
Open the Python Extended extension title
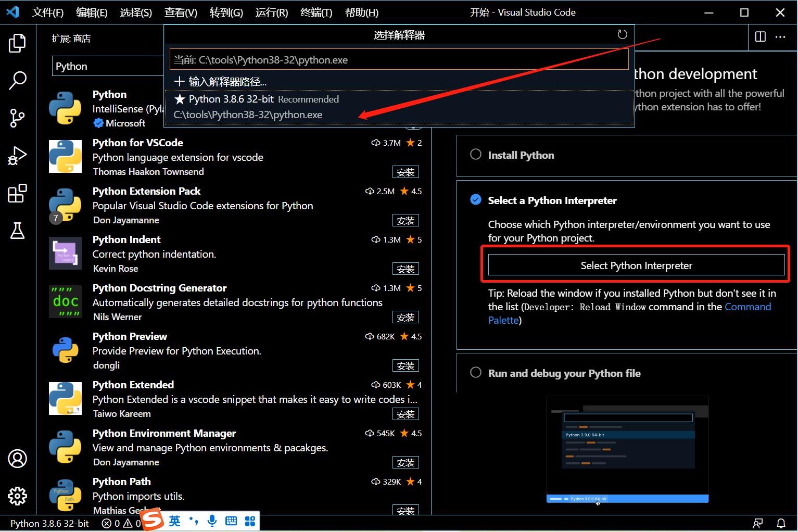(133, 385)
